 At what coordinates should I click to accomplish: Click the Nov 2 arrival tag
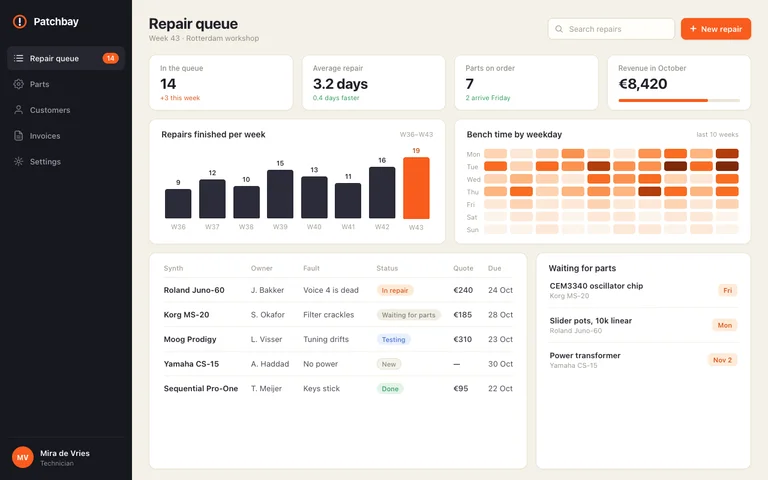[x=722, y=360]
